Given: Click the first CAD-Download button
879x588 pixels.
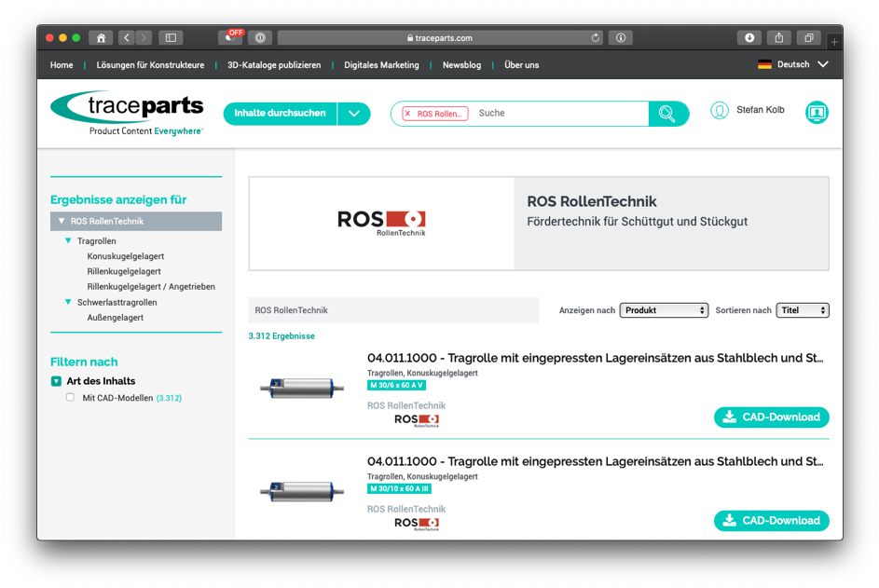Looking at the screenshot, I should 771,417.
